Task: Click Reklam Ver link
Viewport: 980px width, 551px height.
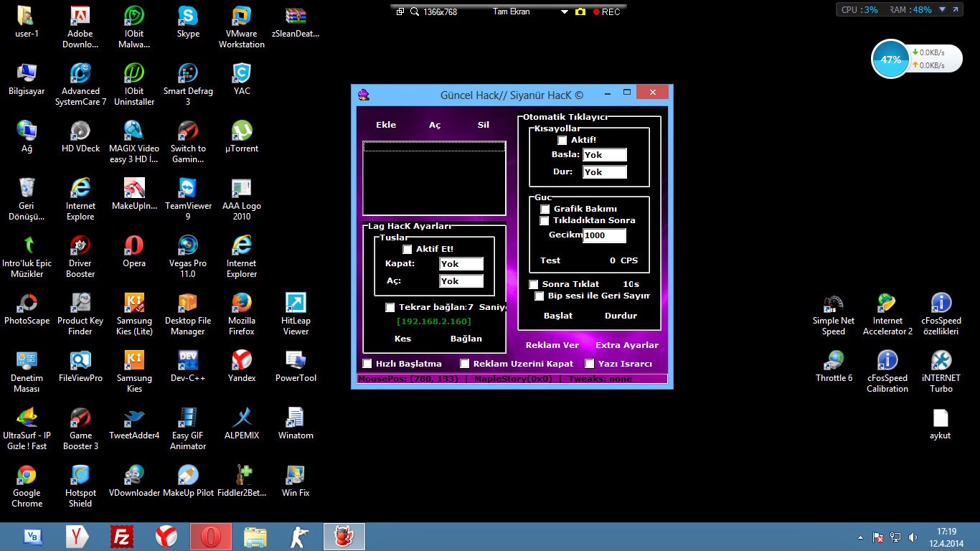Action: (x=552, y=346)
